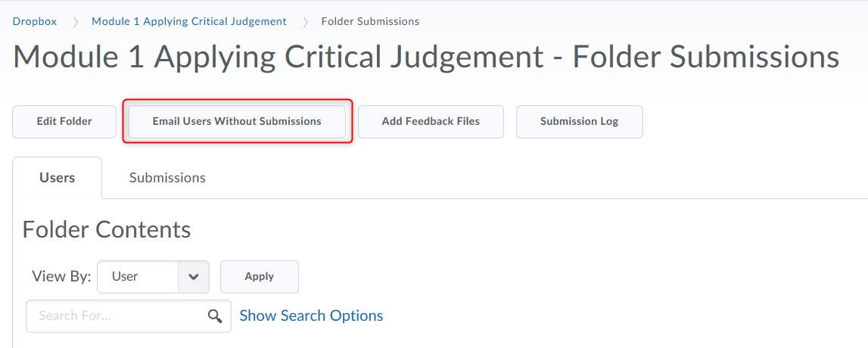Image resolution: width=868 pixels, height=348 pixels.
Task: Navigate to Module 1 Applying Critical Judgement breadcrumb
Action: (189, 21)
